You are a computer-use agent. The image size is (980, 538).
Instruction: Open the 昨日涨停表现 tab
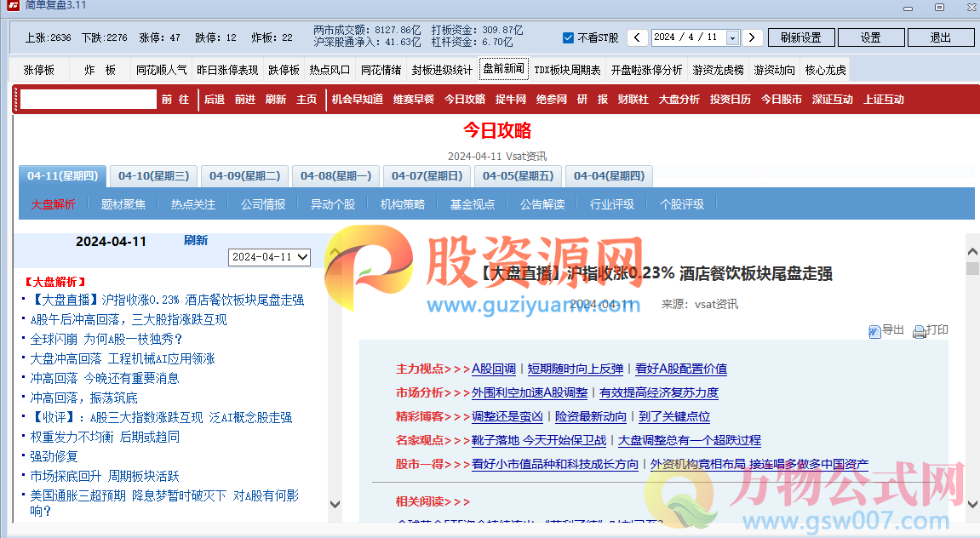tap(227, 70)
